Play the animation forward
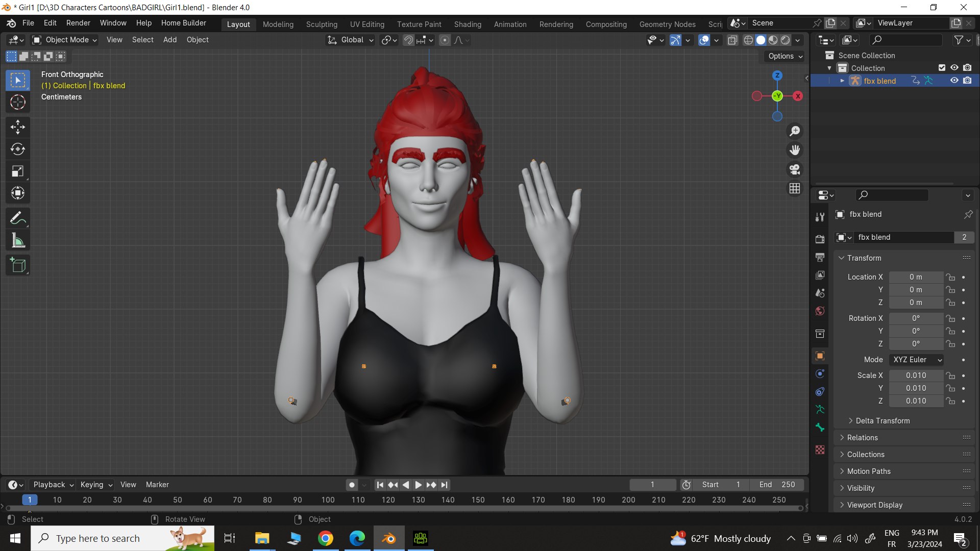This screenshot has height=551, width=980. [x=419, y=485]
